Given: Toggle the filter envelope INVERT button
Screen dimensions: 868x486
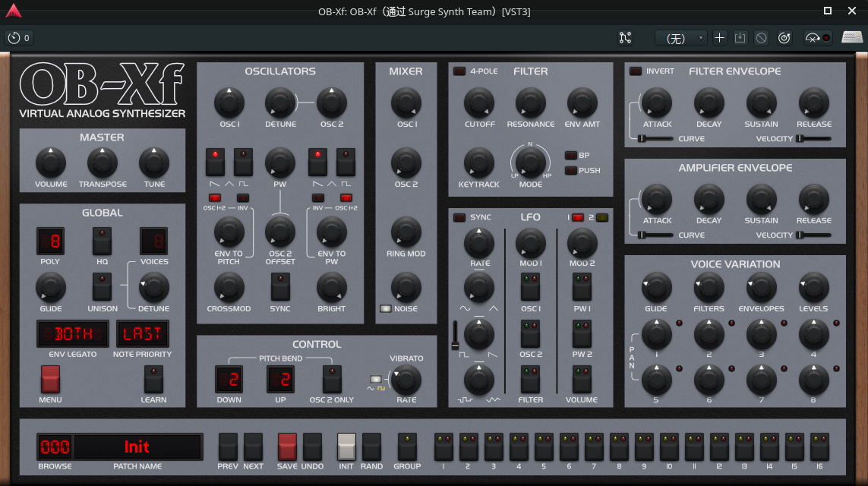Looking at the screenshot, I should click(636, 71).
